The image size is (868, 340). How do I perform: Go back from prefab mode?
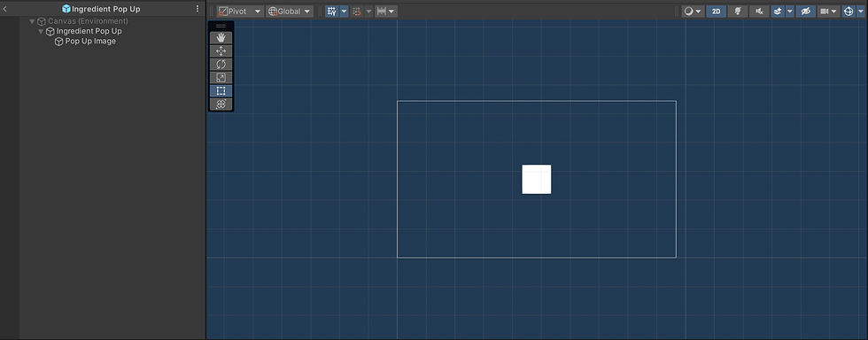click(5, 9)
